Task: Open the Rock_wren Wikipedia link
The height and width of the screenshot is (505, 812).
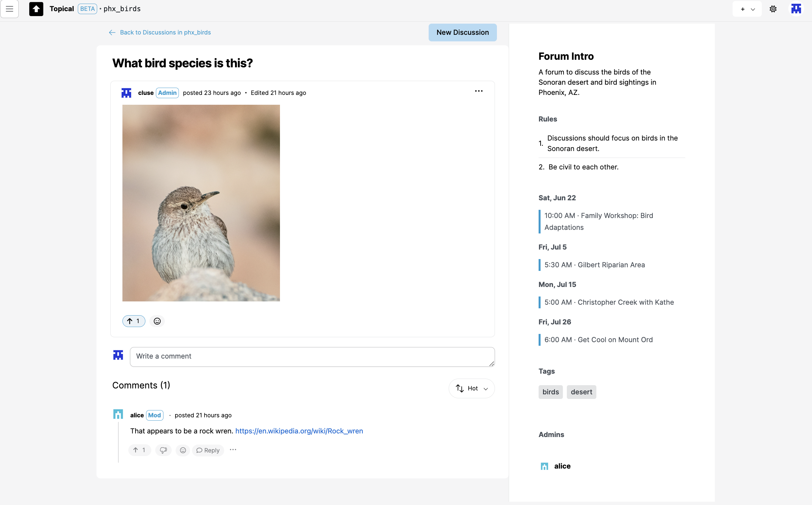Action: pos(299,431)
